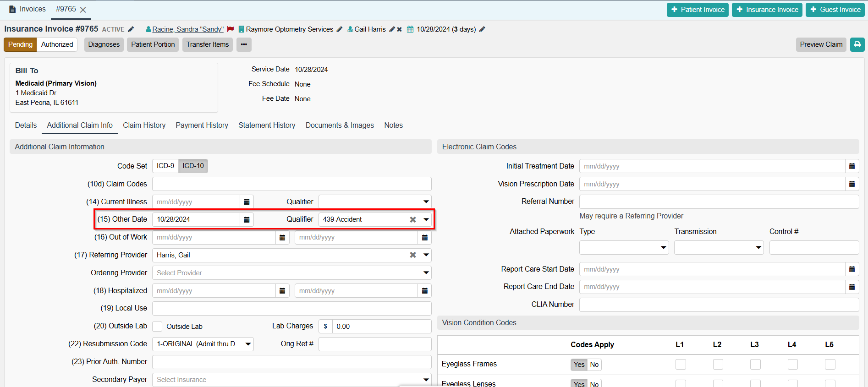Switch code set to ICD-9
The image size is (868, 387).
(x=165, y=166)
